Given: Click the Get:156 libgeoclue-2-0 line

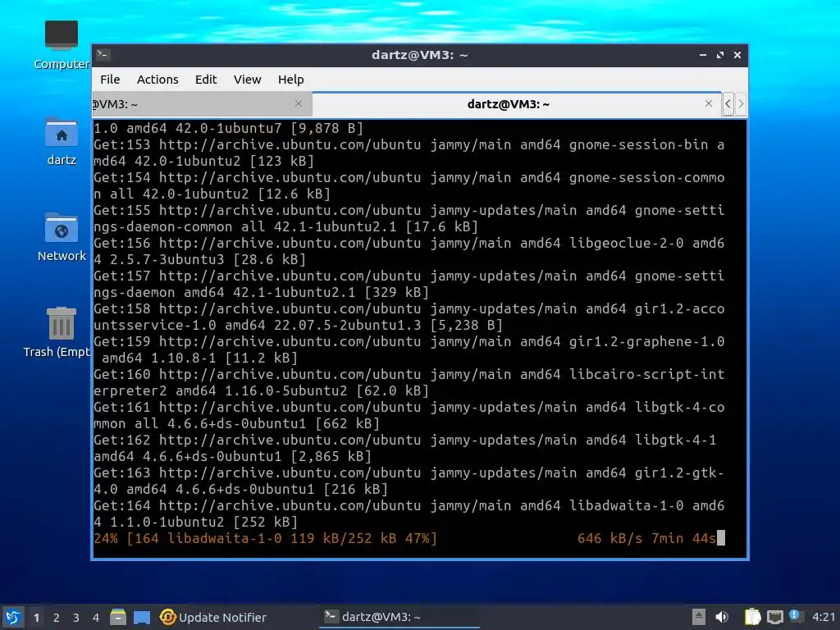Looking at the screenshot, I should 409,251.
